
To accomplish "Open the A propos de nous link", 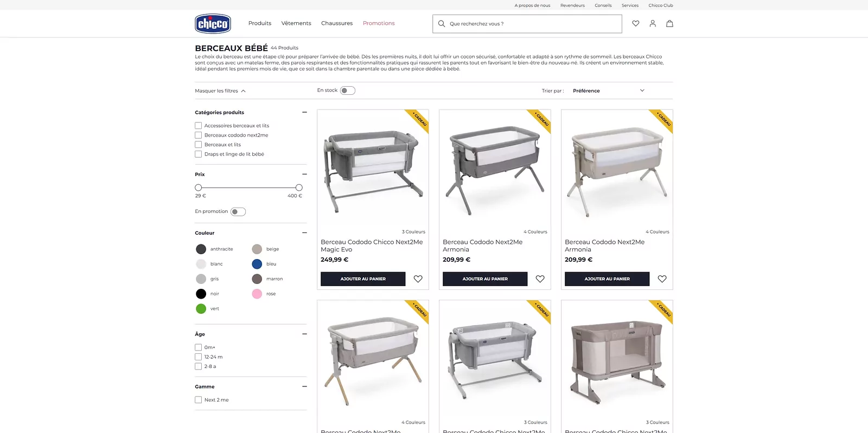I will pos(532,5).
